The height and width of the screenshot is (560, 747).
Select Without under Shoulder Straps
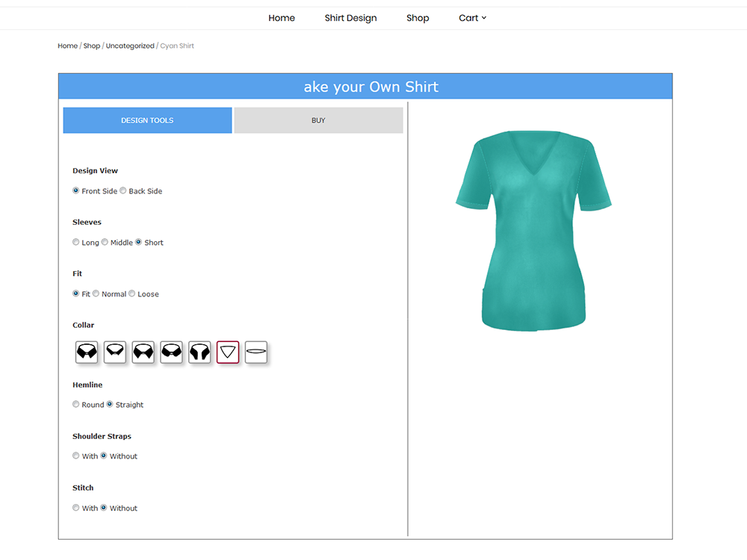(x=104, y=455)
